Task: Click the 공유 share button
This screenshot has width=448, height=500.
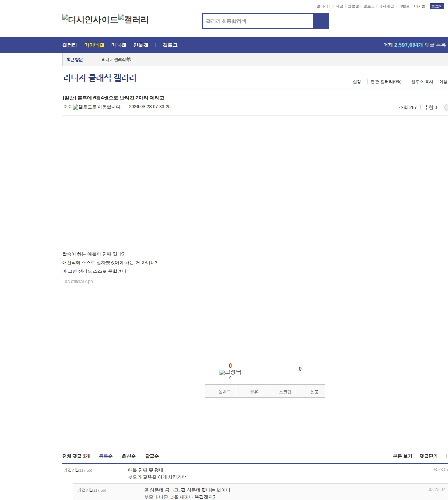Action: pos(250,391)
